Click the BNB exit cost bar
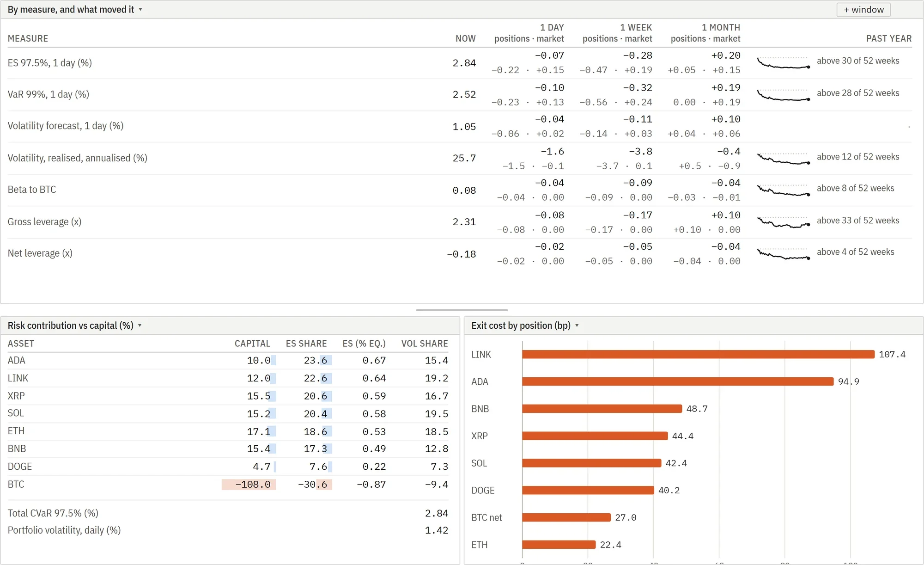Viewport: 924px width, 565px height. pyautogui.click(x=602, y=409)
